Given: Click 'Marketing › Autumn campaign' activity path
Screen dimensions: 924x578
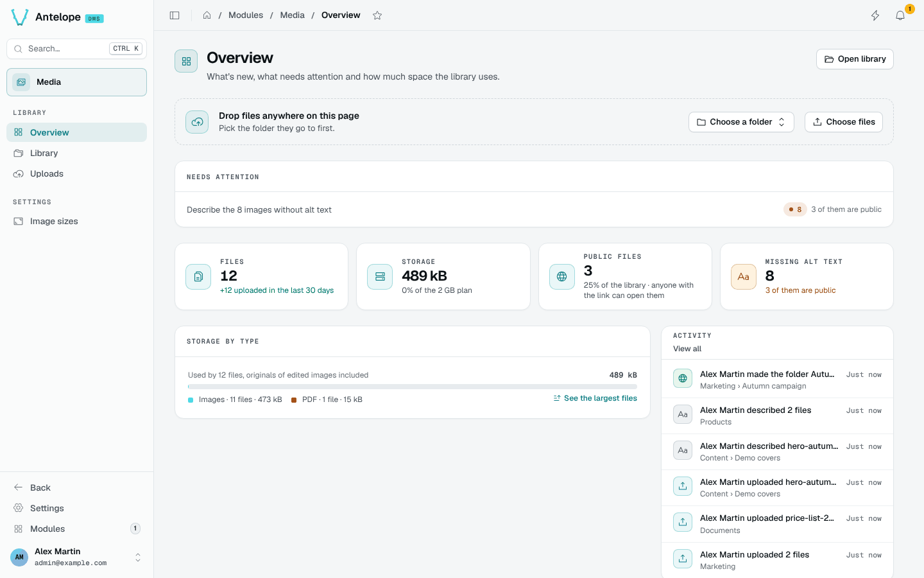Looking at the screenshot, I should coord(753,386).
